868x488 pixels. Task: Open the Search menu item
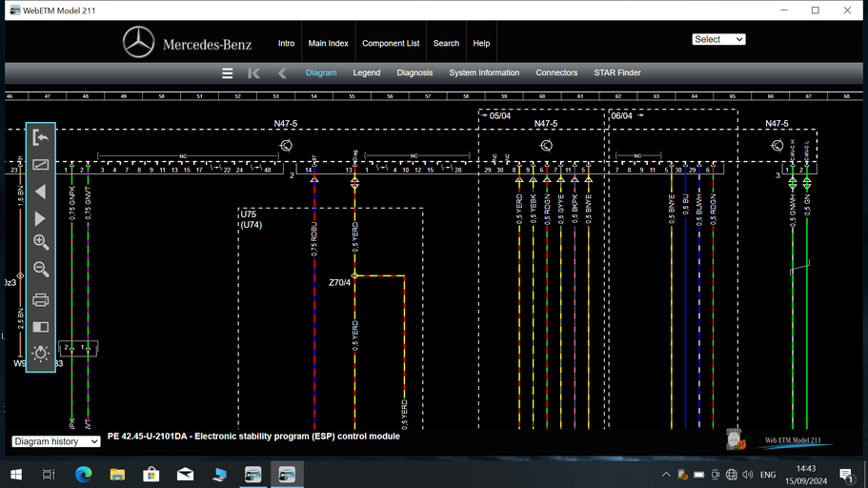446,43
